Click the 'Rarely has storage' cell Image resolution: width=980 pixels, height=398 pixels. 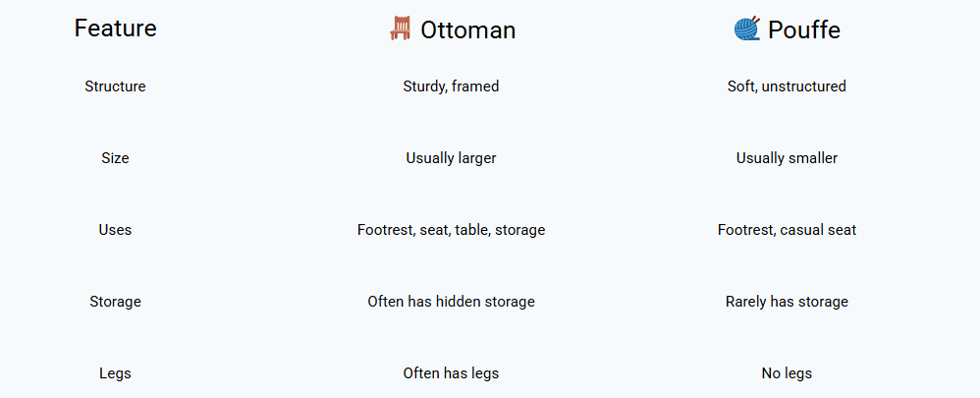point(787,302)
